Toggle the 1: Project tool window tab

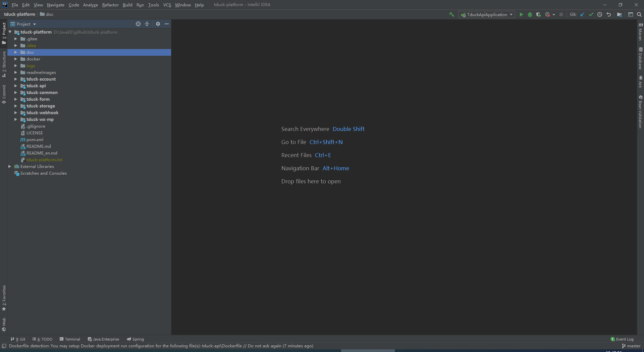4,33
